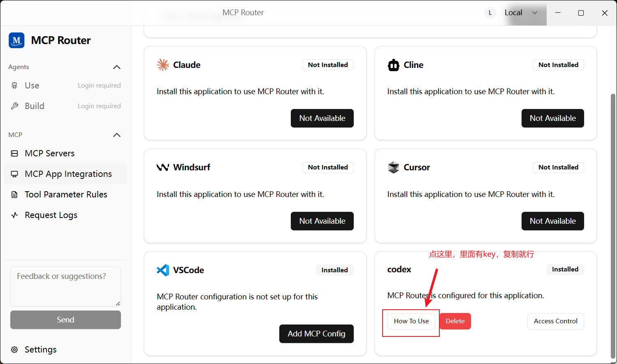
Task: Open Access Control for codex
Action: (x=556, y=321)
